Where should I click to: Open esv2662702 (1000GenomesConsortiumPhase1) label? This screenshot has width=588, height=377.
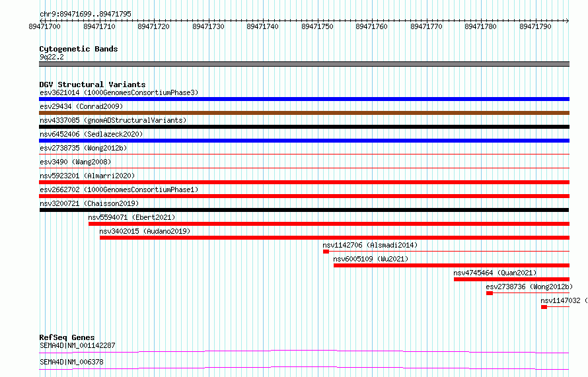pos(119,189)
